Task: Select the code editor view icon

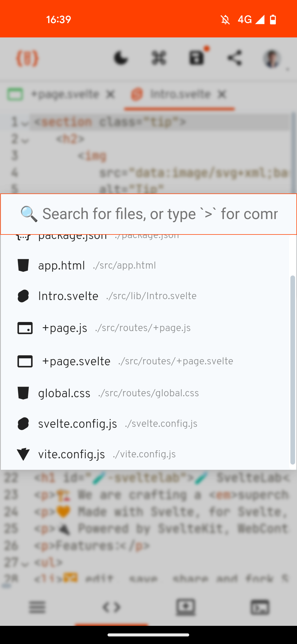Action: pos(111,607)
